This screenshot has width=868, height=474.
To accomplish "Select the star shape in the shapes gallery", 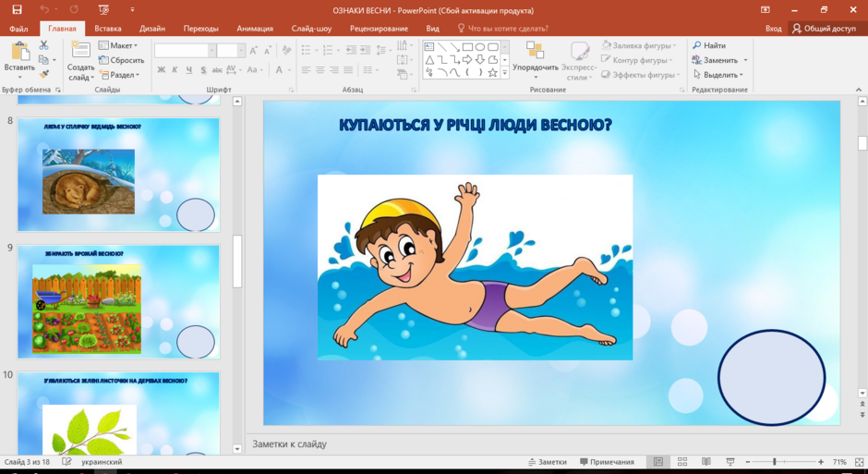I will click(492, 72).
